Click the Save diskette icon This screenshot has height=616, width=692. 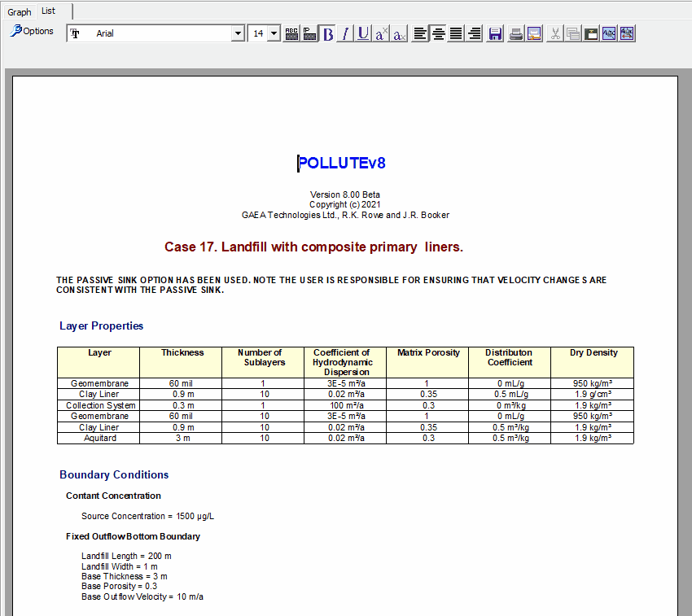point(495,33)
